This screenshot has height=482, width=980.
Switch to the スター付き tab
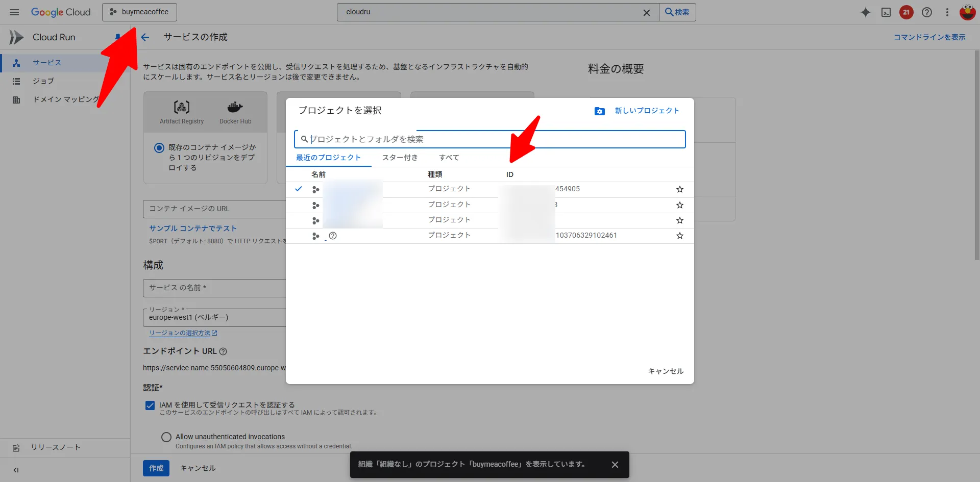(400, 158)
